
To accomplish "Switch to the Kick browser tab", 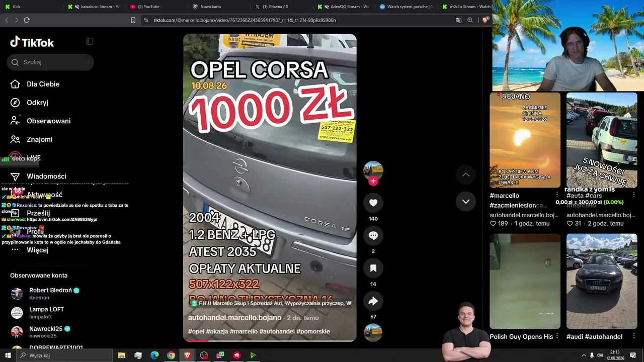I will (x=31, y=7).
